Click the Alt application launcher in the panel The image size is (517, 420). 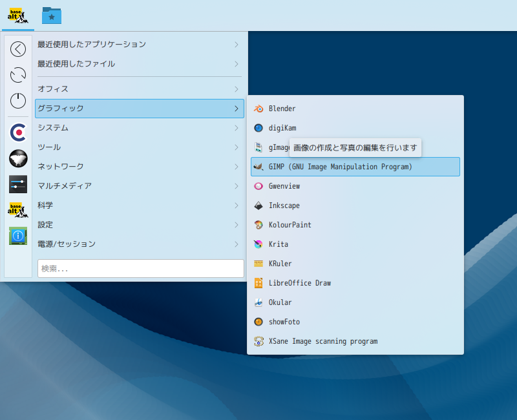pyautogui.click(x=18, y=16)
